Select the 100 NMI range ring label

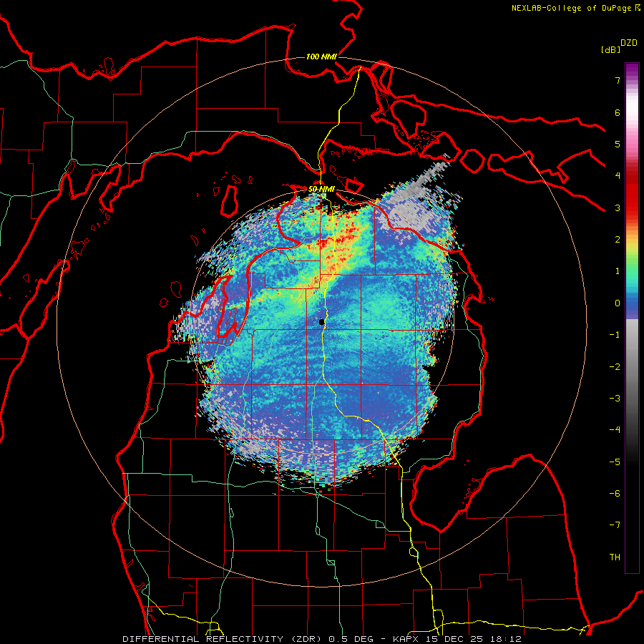pos(321,57)
